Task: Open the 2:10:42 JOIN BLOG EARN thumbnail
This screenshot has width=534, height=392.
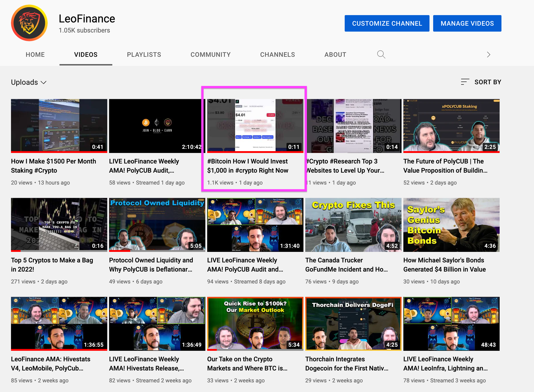Action: pyautogui.click(x=157, y=126)
